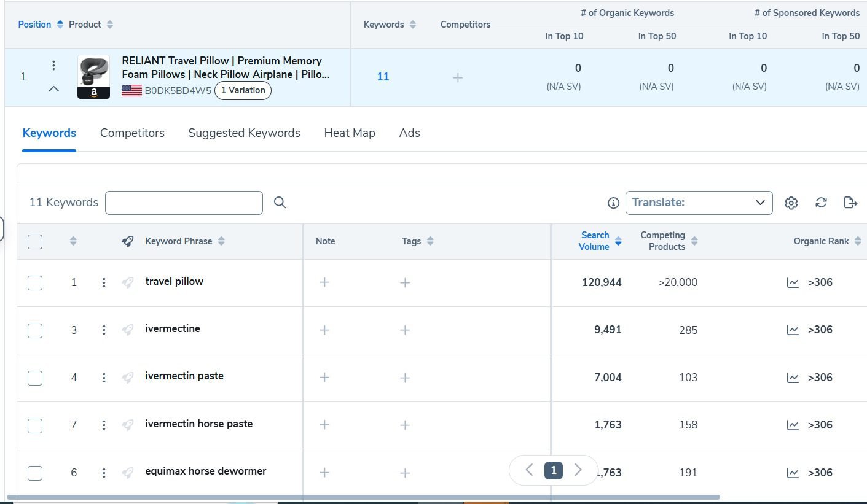Switch to the Heat Map tab
867x504 pixels.
click(350, 133)
